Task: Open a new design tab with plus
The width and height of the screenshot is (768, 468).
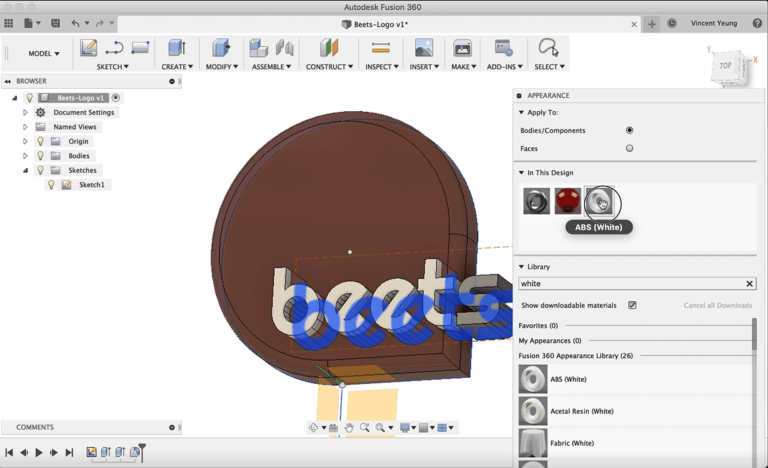Action: [651, 24]
